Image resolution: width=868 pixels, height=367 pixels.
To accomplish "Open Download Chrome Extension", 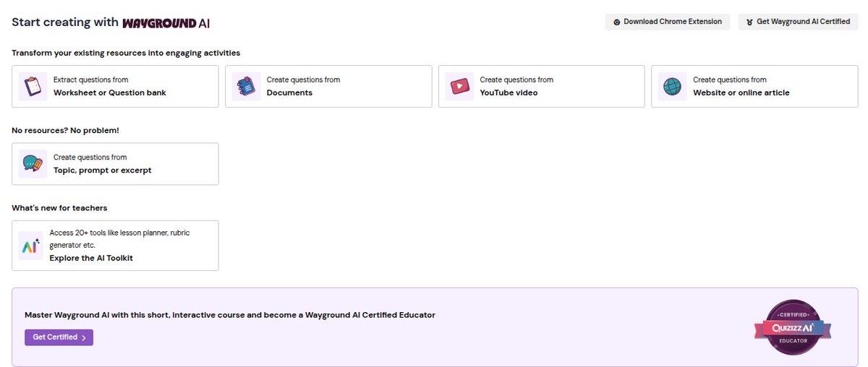I will pos(668,22).
